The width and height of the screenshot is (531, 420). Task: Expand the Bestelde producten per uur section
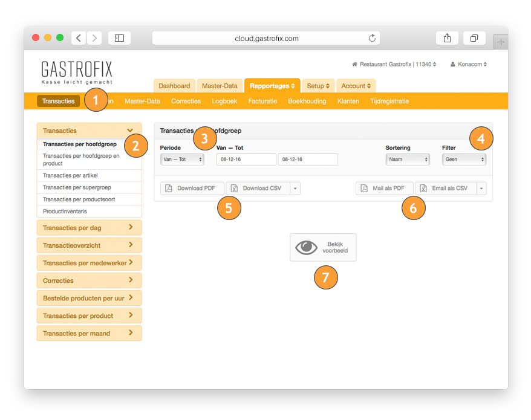click(89, 298)
